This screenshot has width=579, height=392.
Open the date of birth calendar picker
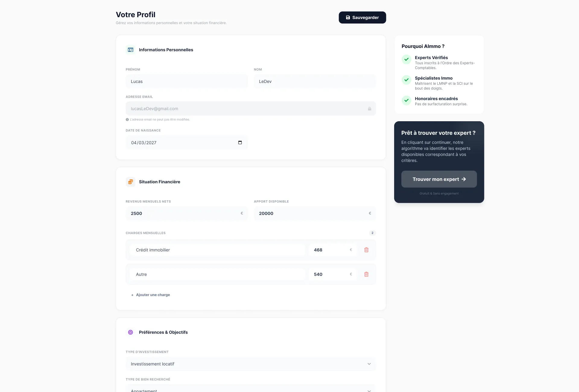point(240,143)
